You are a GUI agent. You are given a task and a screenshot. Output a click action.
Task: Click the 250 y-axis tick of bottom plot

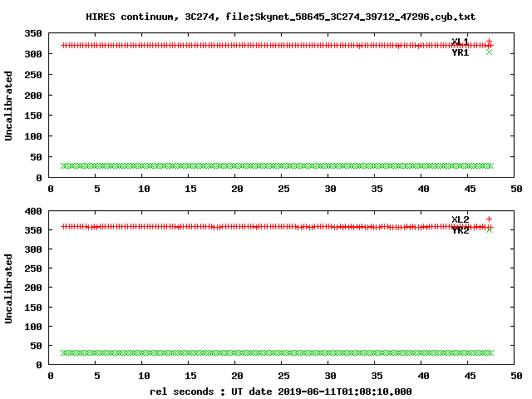point(33,268)
